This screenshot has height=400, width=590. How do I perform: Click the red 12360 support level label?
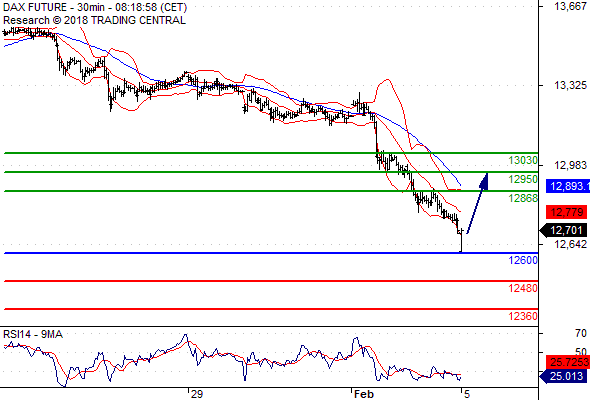point(523,316)
